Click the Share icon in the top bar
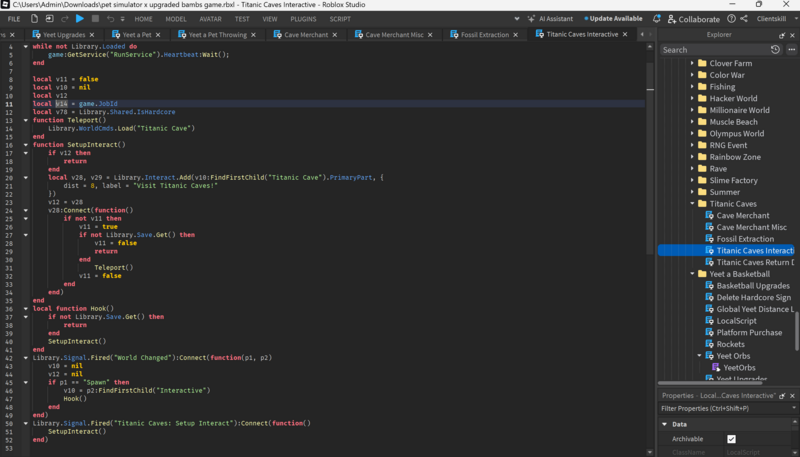Image resolution: width=800 pixels, height=457 pixels. 745,18
